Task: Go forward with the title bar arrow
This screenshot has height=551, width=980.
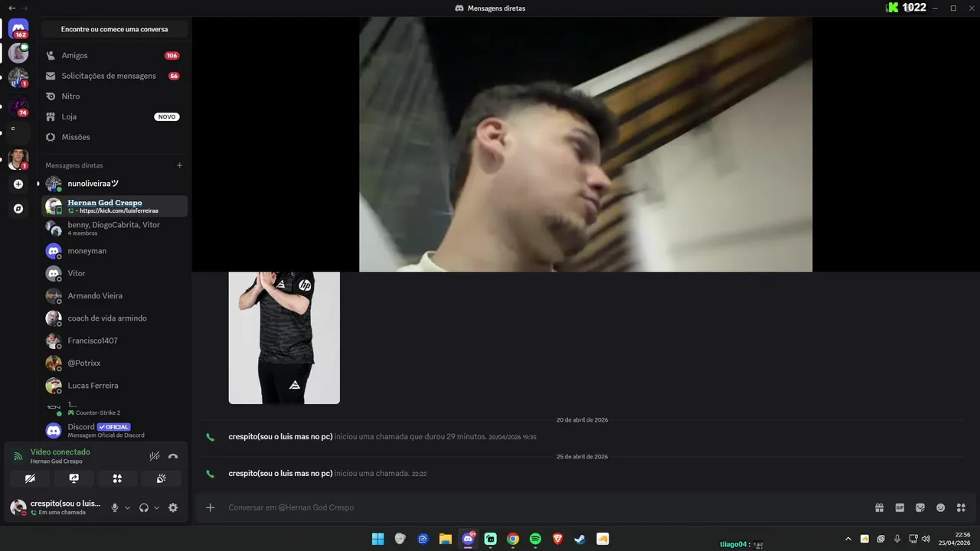Action: point(24,8)
